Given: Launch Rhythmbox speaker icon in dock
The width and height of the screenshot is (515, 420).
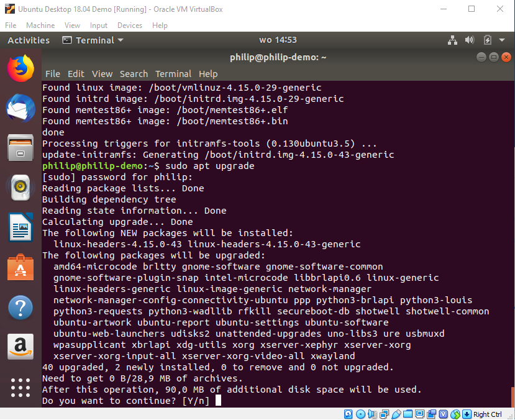Looking at the screenshot, I should click(x=21, y=187).
